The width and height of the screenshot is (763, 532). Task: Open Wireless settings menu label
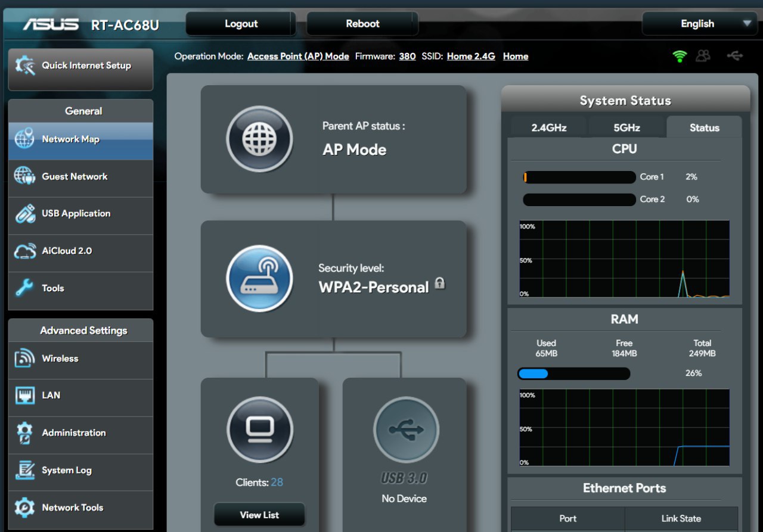pos(60,359)
